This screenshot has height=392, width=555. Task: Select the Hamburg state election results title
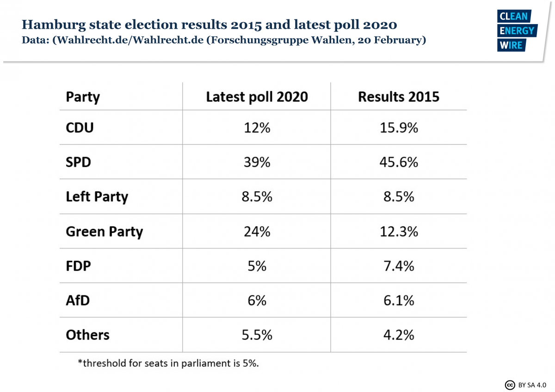pyautogui.click(x=209, y=24)
